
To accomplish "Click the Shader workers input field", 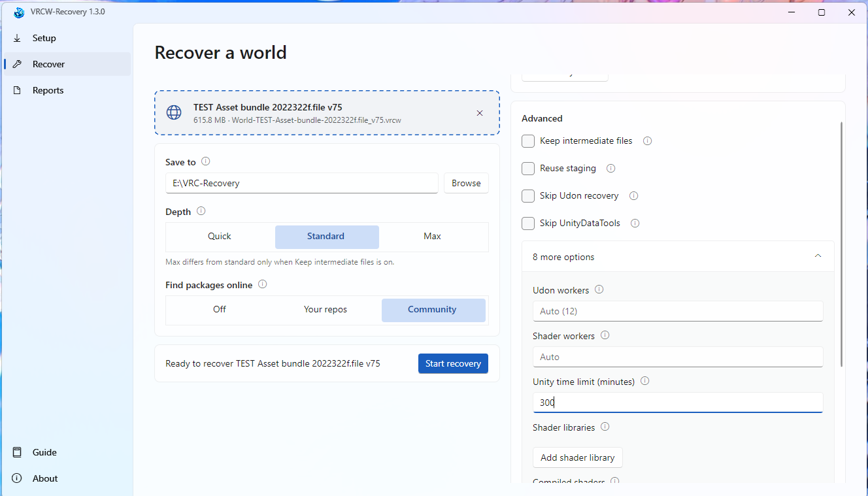I will (678, 357).
